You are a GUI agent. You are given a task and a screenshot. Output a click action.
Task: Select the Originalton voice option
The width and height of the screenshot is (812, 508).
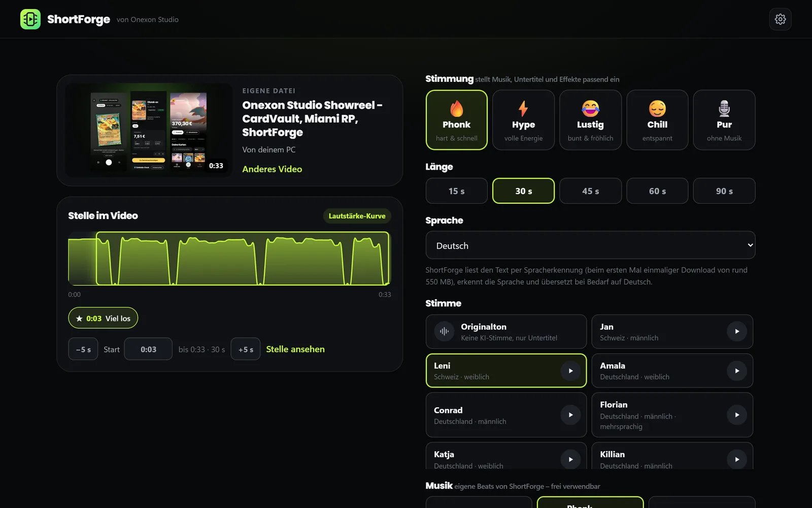(x=506, y=331)
